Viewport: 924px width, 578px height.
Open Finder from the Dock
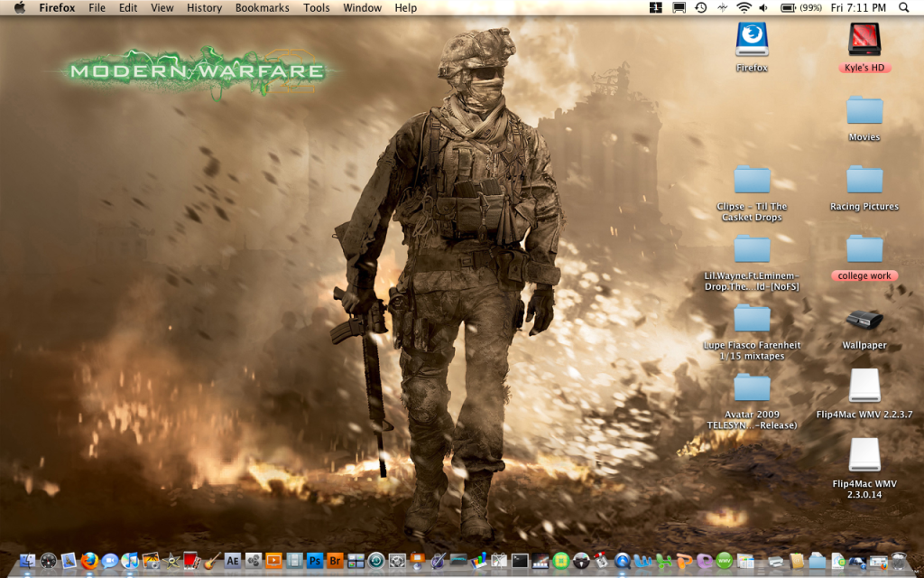coord(27,560)
